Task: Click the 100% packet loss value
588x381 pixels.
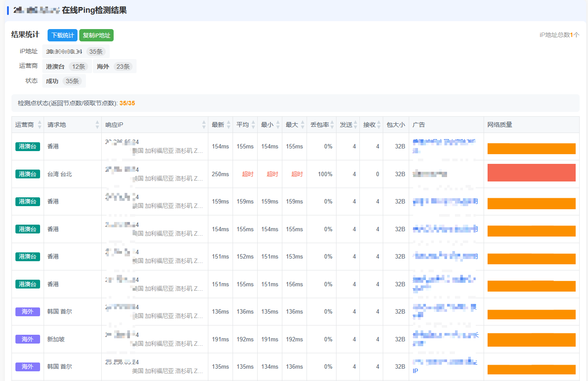Action: pyautogui.click(x=325, y=174)
